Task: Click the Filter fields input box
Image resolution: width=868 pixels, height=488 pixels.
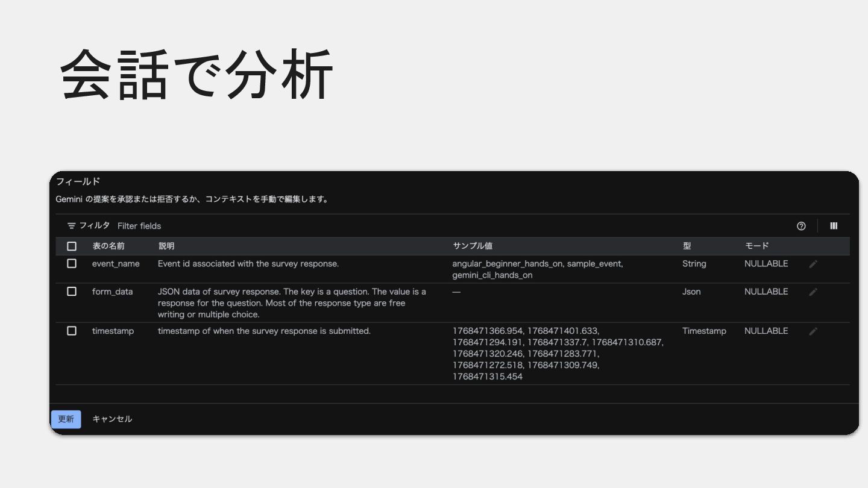Action: click(x=139, y=226)
